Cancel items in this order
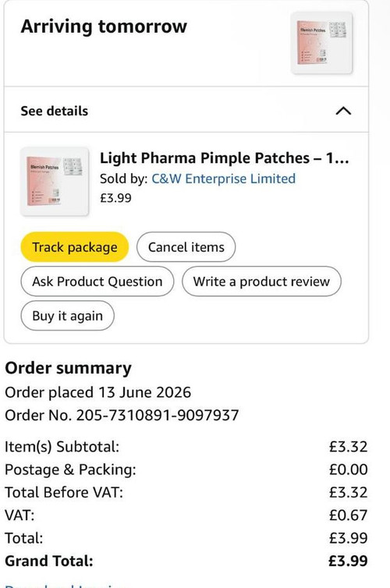Image resolution: width=390 pixels, height=588 pixels. [x=186, y=247]
